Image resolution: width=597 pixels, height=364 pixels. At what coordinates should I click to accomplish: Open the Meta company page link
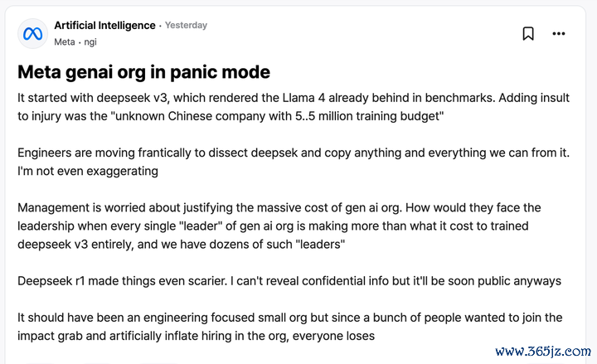coord(65,42)
